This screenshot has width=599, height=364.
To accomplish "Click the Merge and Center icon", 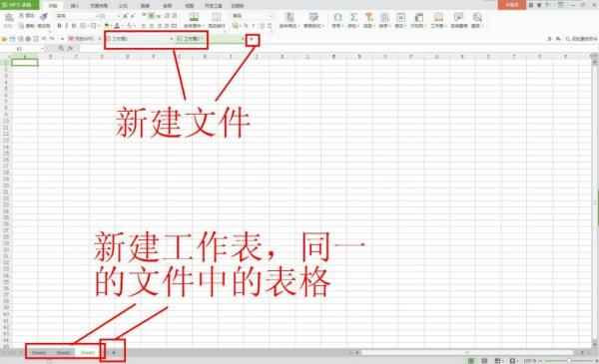I will (x=194, y=17).
